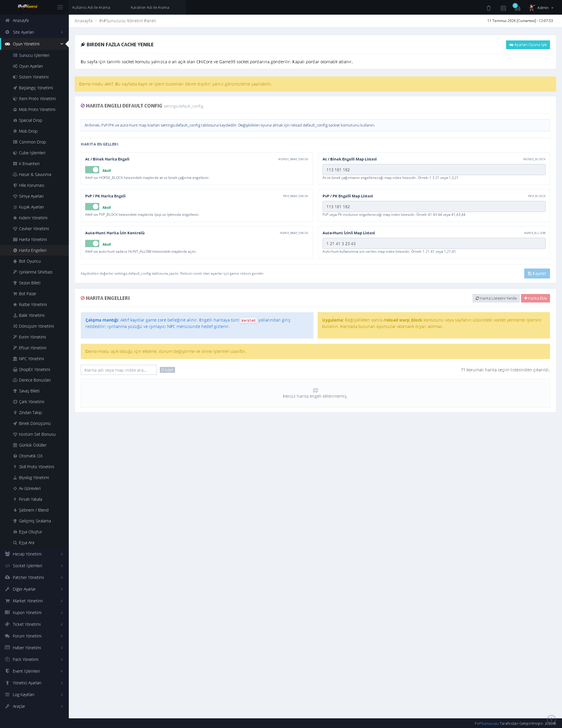
Task: Click the Admin avatar image
Action: click(x=532, y=7)
